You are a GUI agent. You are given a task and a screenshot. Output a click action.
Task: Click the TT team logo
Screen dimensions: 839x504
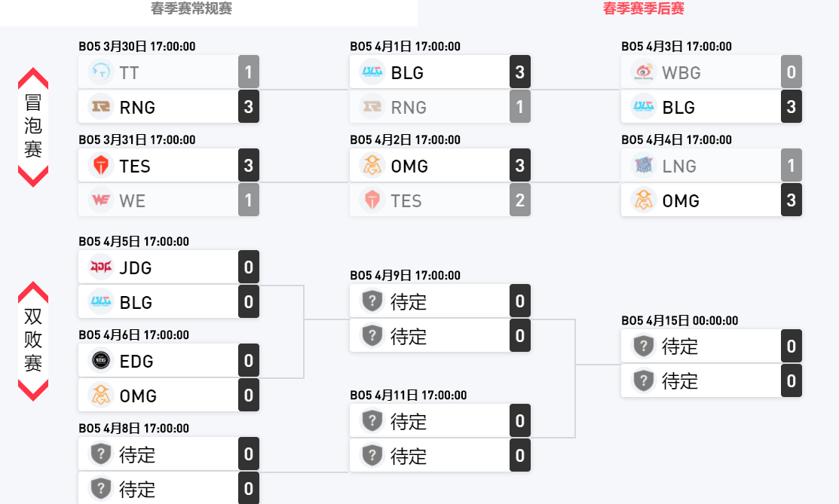100,73
